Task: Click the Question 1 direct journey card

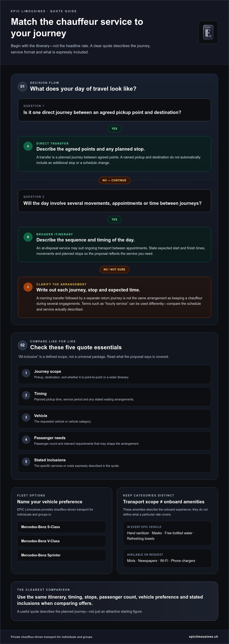Action: tap(114, 110)
